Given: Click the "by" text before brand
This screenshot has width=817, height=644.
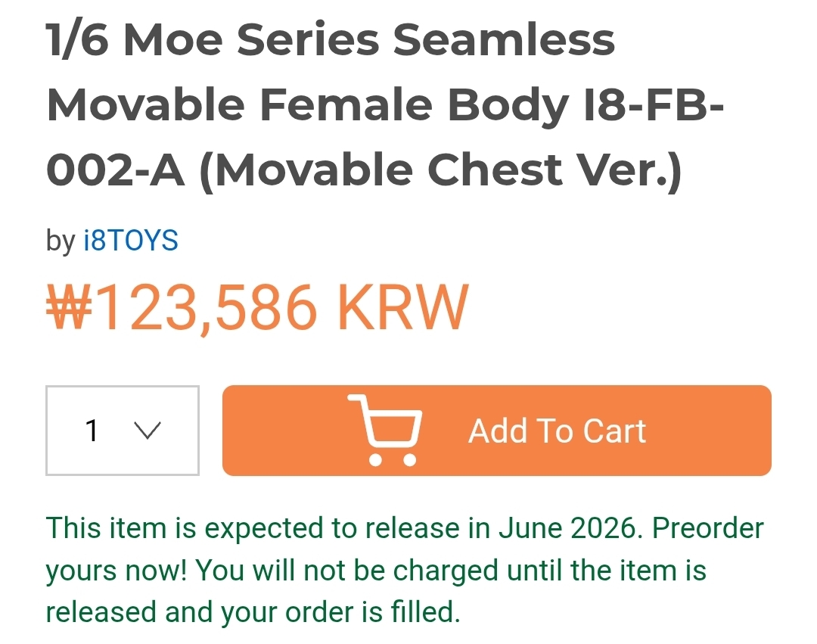Looking at the screenshot, I should 61,241.
